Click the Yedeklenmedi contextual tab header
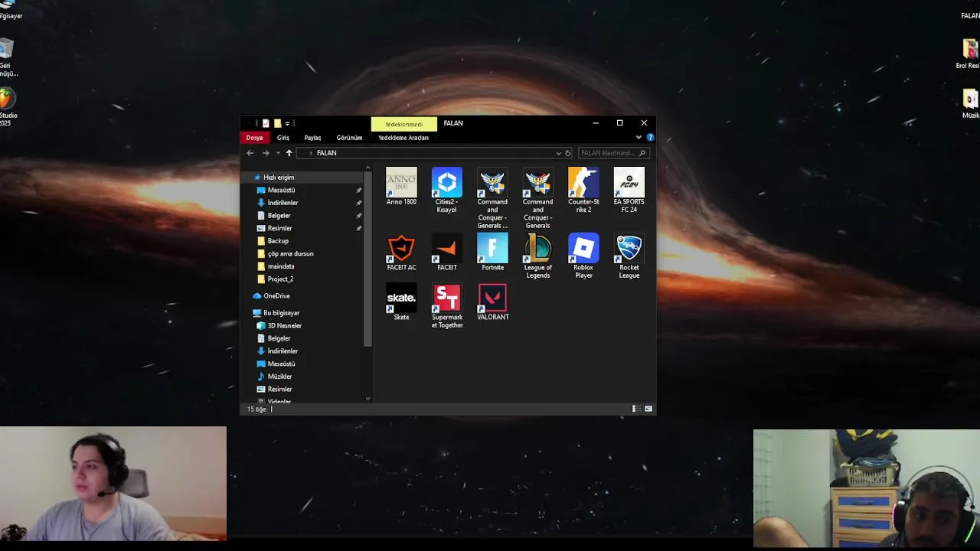The image size is (980, 551). (x=403, y=124)
